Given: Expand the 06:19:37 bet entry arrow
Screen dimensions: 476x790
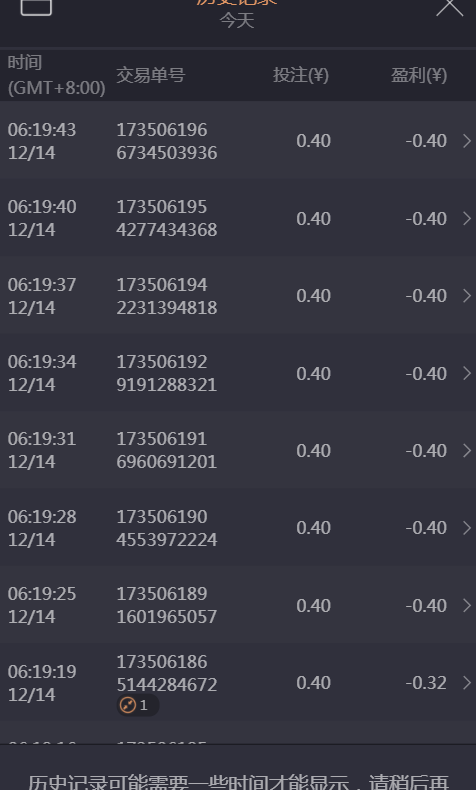Looking at the screenshot, I should (467, 296).
